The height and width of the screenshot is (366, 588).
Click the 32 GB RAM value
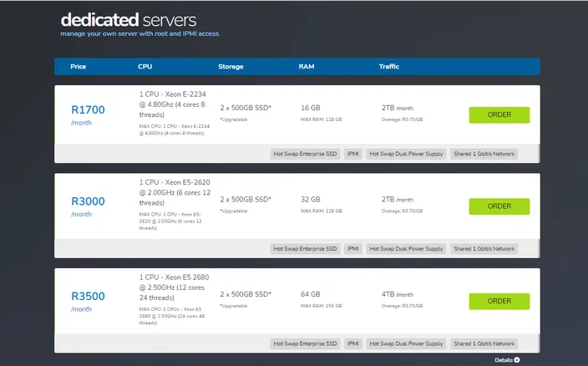click(311, 200)
